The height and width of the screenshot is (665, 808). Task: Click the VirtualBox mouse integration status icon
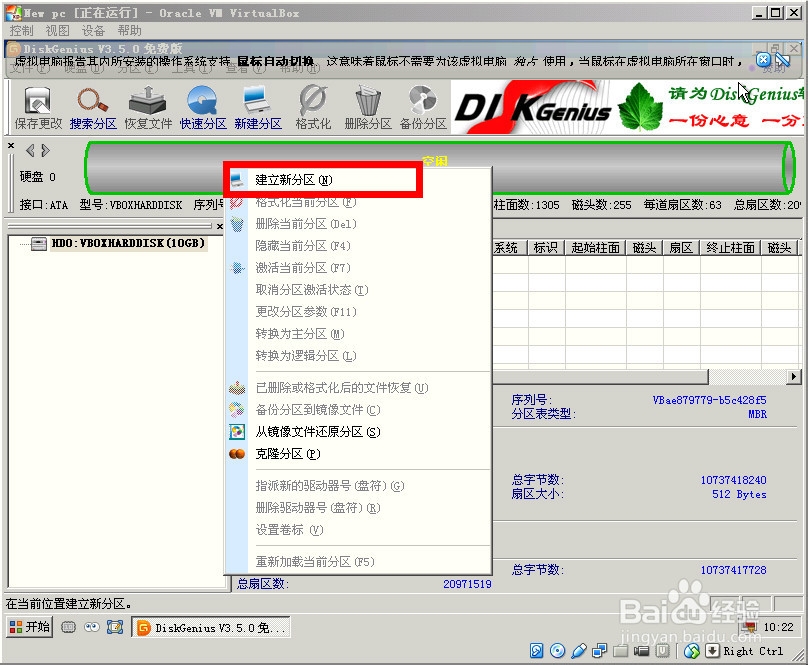(x=692, y=651)
